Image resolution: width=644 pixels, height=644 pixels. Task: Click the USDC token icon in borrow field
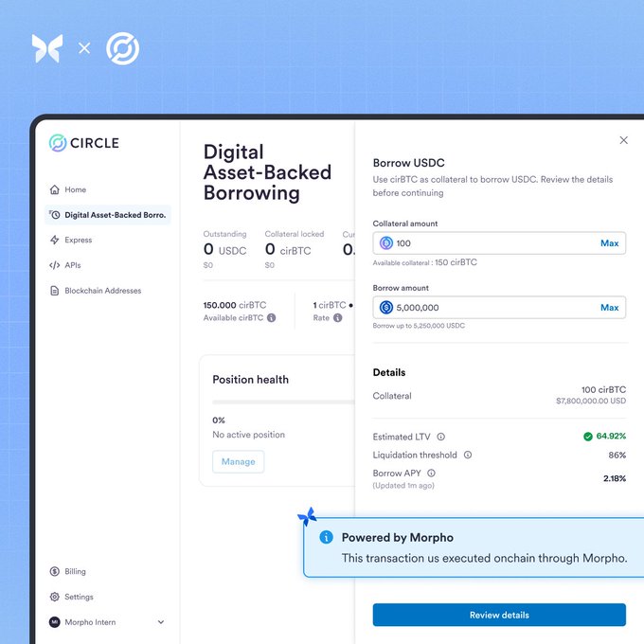386,307
